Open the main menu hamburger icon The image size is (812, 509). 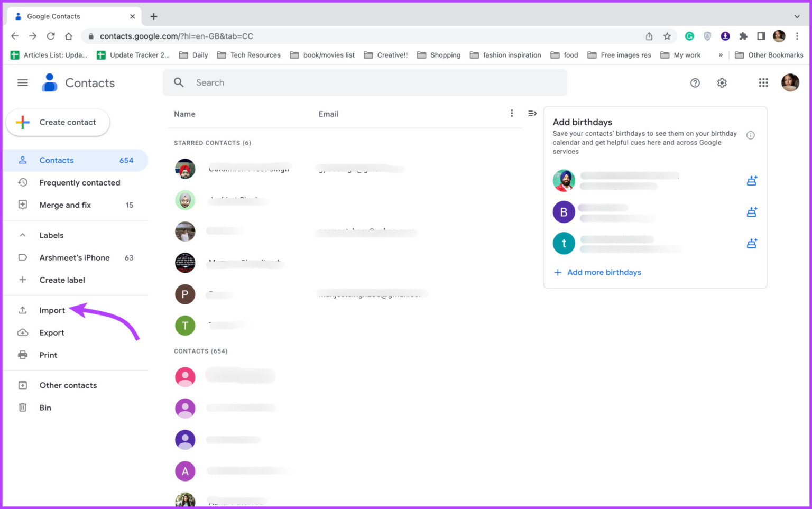pyautogui.click(x=22, y=82)
